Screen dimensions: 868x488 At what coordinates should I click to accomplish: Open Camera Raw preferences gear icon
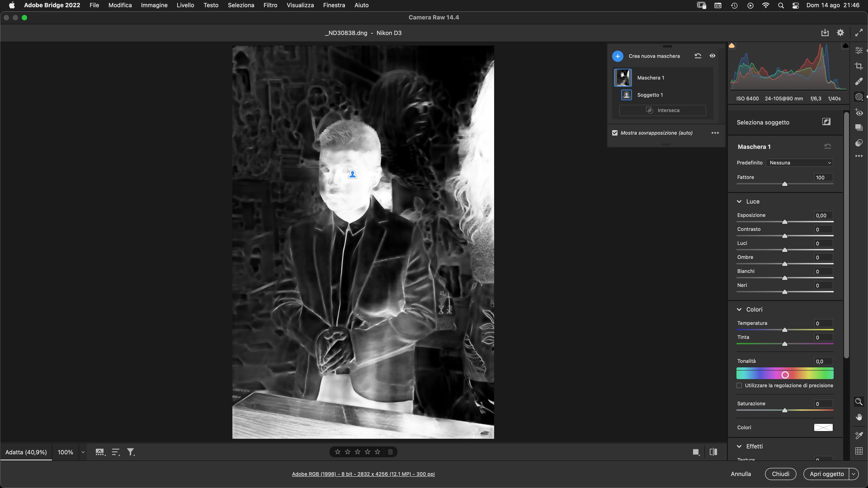click(x=840, y=33)
